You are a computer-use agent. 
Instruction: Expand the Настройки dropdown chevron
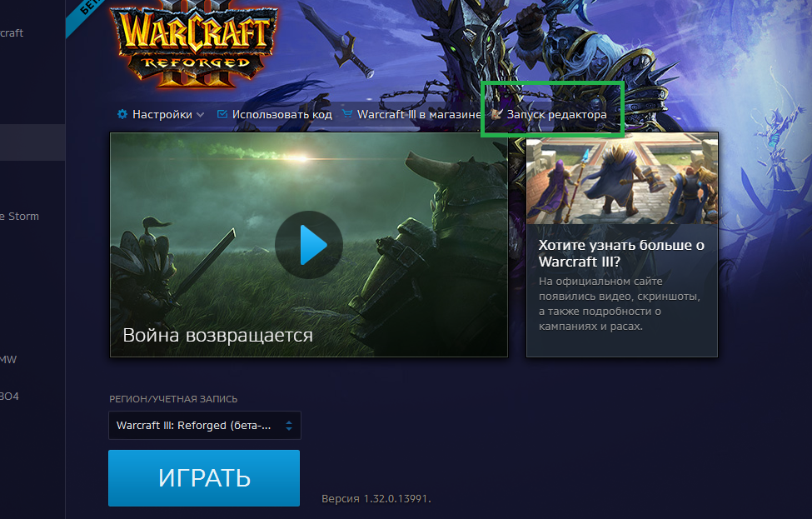201,115
